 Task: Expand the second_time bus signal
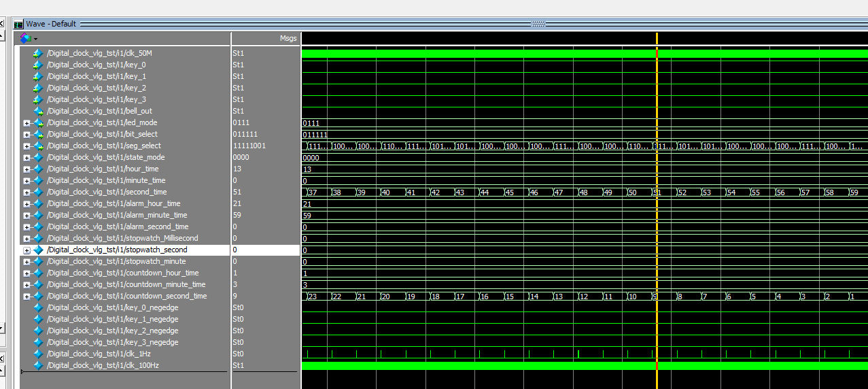point(27,192)
